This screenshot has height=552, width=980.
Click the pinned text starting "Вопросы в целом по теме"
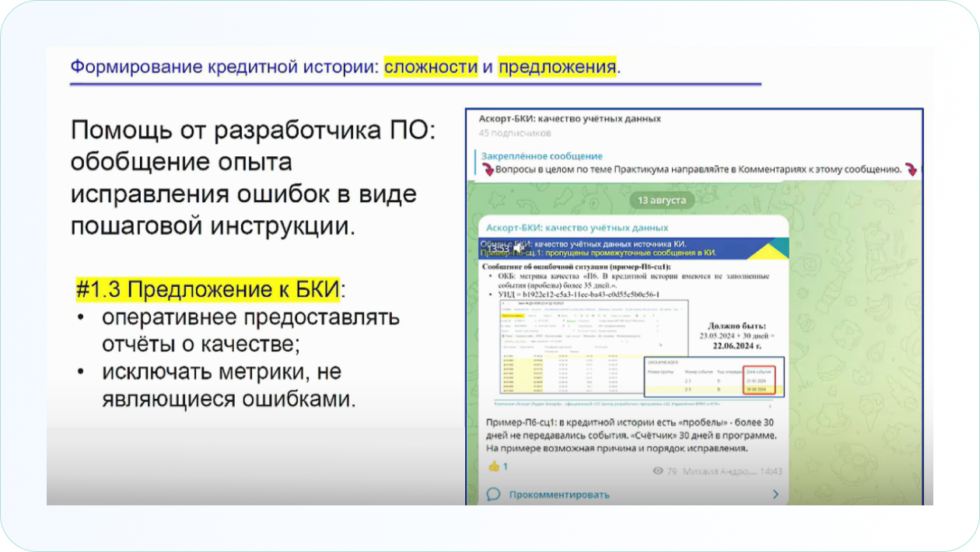coord(698,169)
